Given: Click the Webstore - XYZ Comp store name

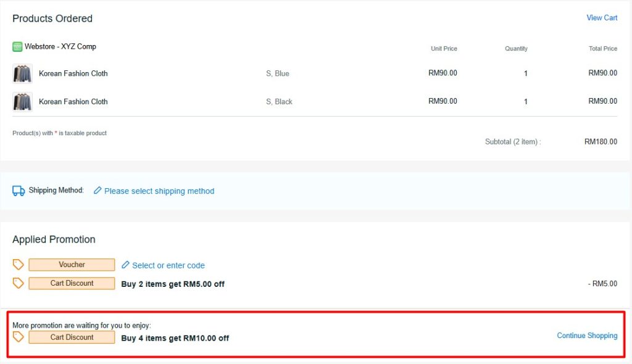Looking at the screenshot, I should [x=60, y=46].
